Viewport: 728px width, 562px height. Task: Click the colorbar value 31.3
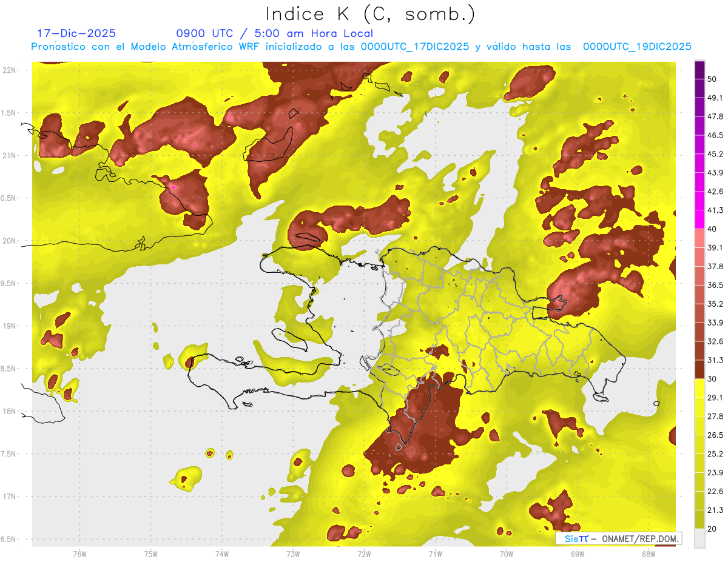(716, 360)
